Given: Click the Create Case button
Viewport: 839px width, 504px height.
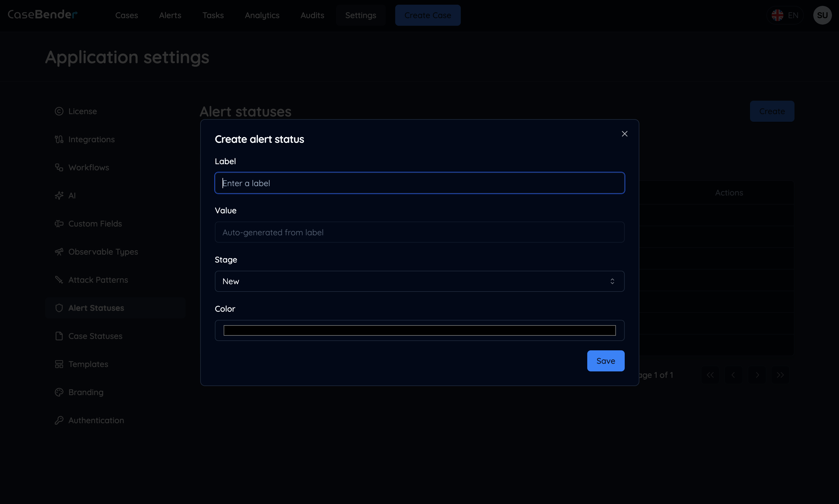Looking at the screenshot, I should (428, 15).
